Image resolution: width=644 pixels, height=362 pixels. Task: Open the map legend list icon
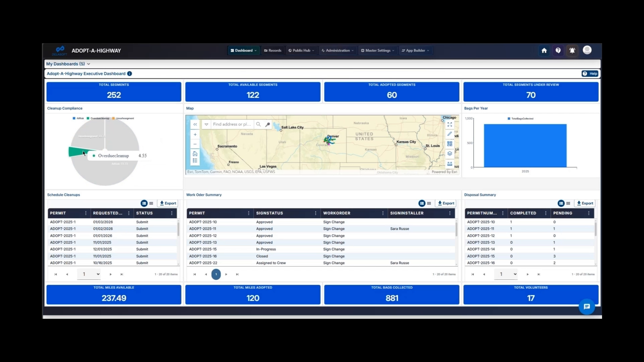click(195, 160)
